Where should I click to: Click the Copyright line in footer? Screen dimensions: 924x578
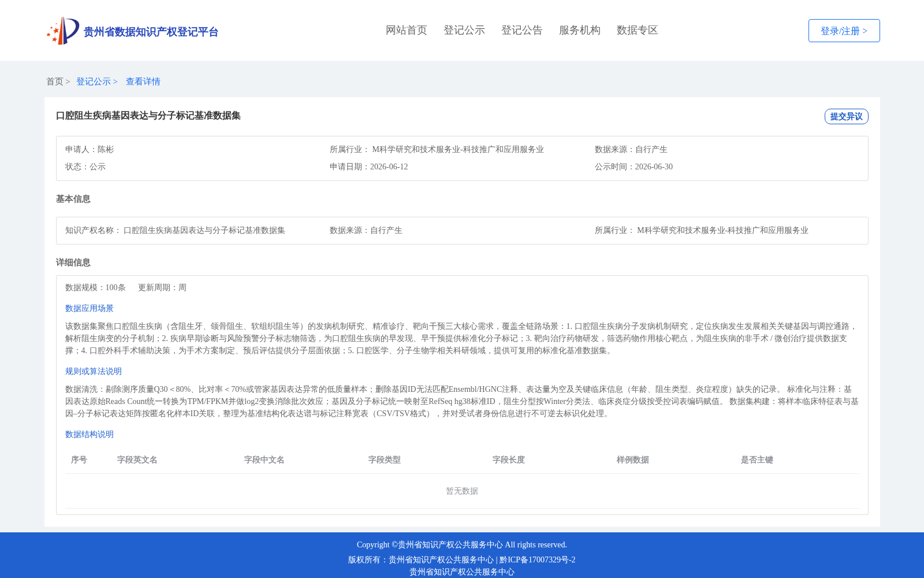[x=462, y=544]
